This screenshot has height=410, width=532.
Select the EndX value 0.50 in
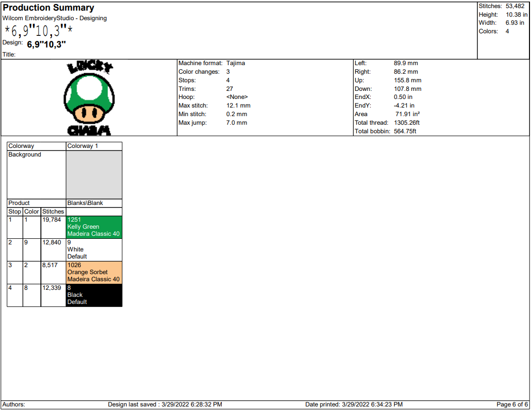coord(403,97)
